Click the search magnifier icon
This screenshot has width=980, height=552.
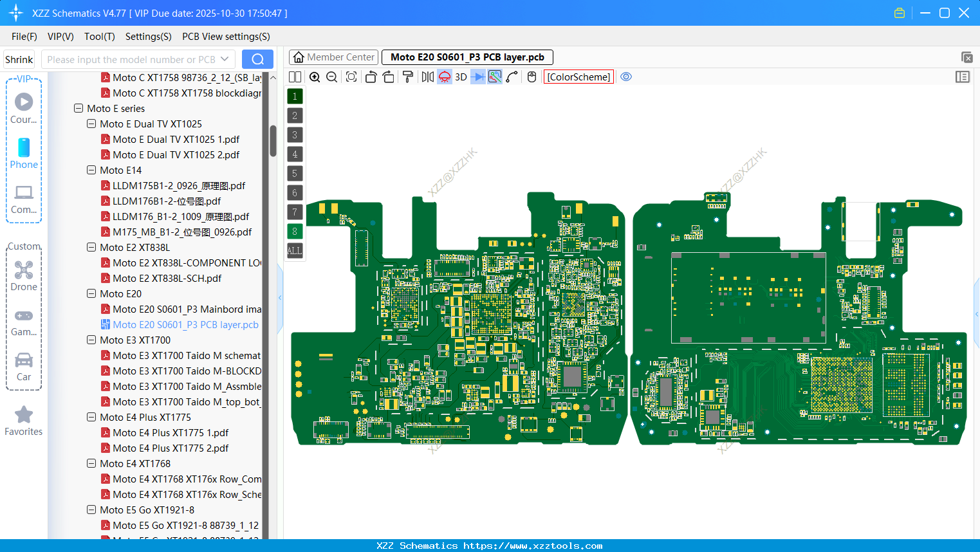[x=257, y=59]
